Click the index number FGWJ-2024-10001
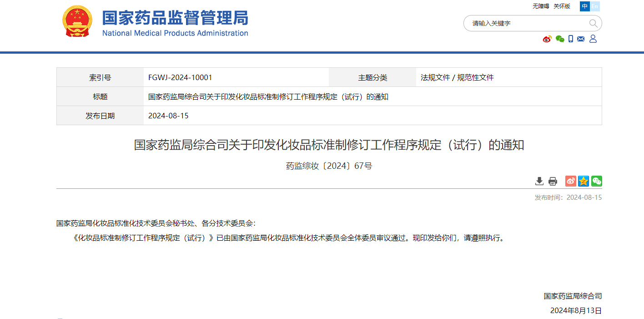The width and height of the screenshot is (644, 319). [x=180, y=77]
